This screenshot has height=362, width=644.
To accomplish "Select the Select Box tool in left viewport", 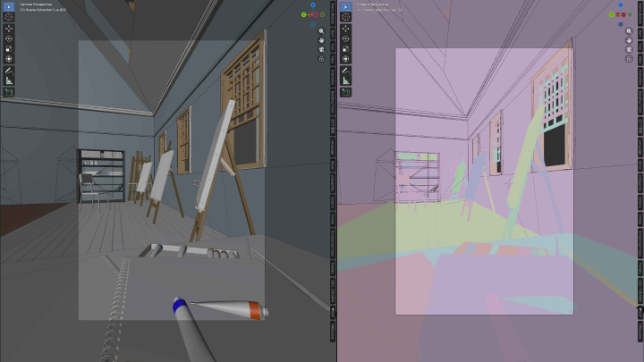I will [9, 6].
